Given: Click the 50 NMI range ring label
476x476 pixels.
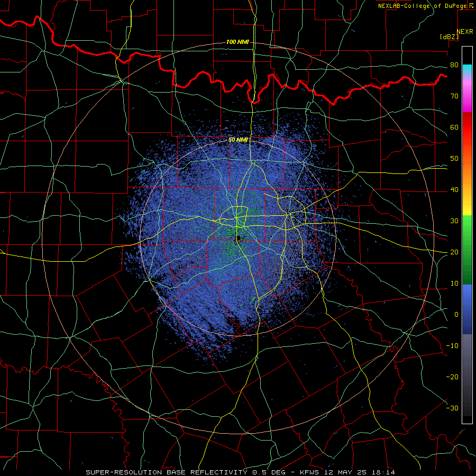Looking at the screenshot, I should [x=239, y=140].
